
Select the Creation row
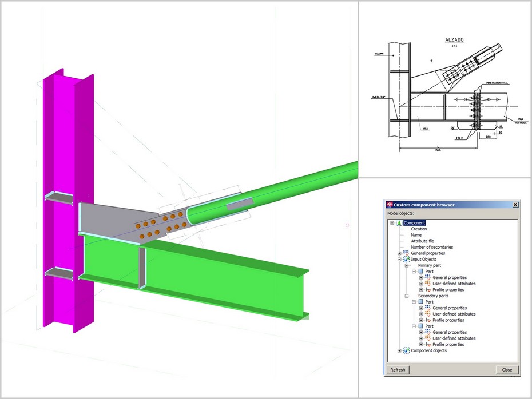(419, 229)
